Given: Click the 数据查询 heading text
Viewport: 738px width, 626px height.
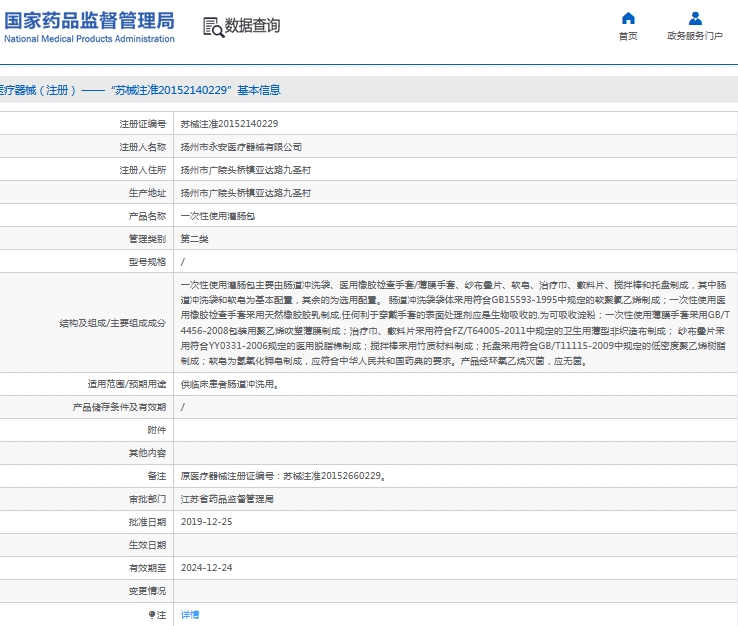Looking at the screenshot, I should point(252,25).
